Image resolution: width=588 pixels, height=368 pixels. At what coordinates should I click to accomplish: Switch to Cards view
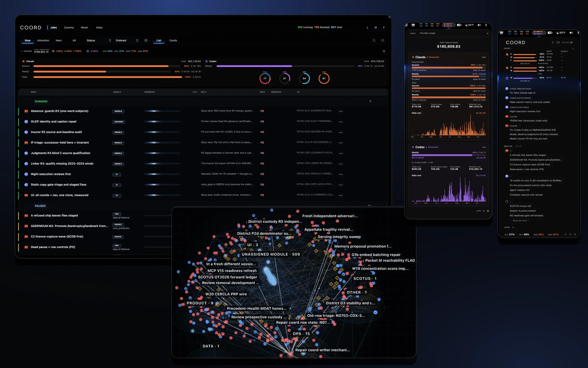click(173, 40)
